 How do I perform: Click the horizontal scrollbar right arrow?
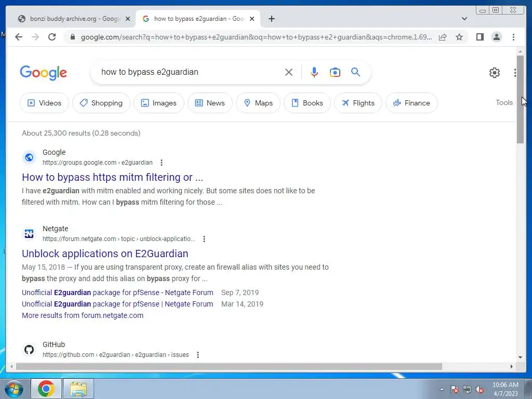pos(512,366)
